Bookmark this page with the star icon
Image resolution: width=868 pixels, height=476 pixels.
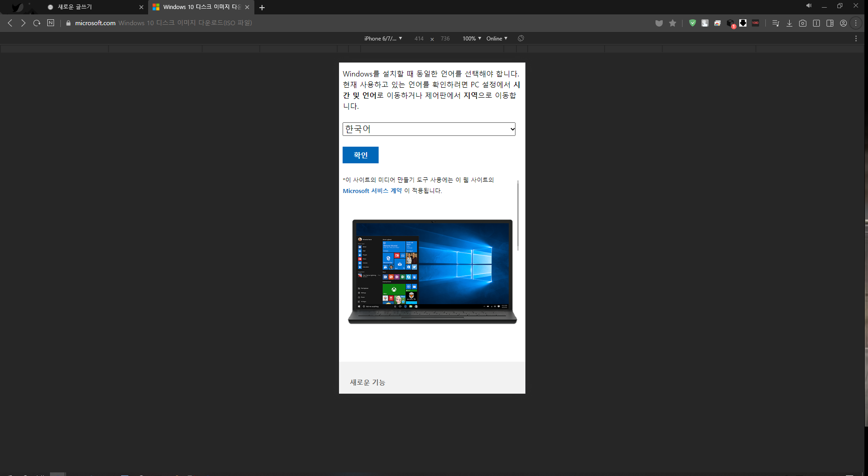coord(673,23)
